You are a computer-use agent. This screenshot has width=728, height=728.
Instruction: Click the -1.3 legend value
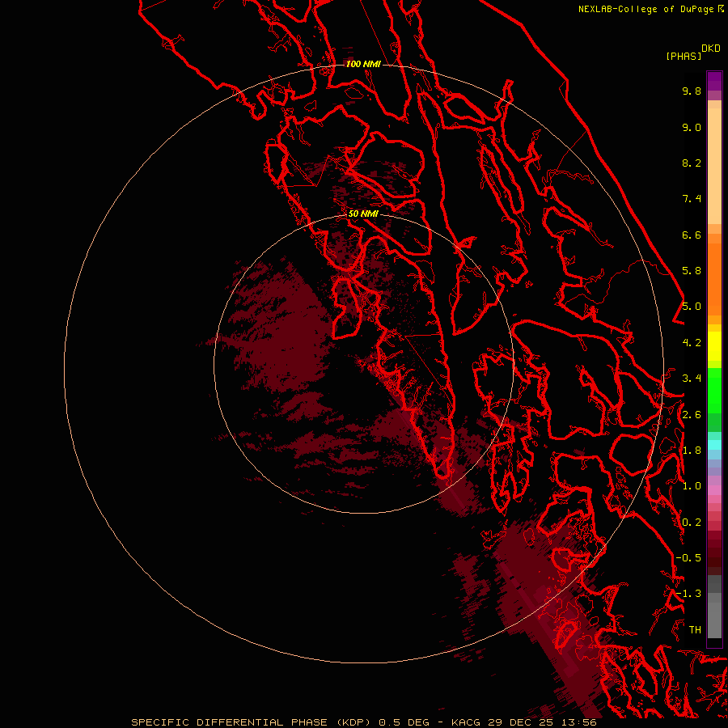[x=688, y=594]
